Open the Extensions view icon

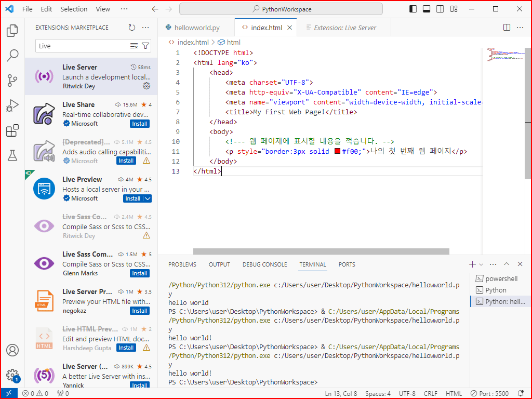pos(12,130)
